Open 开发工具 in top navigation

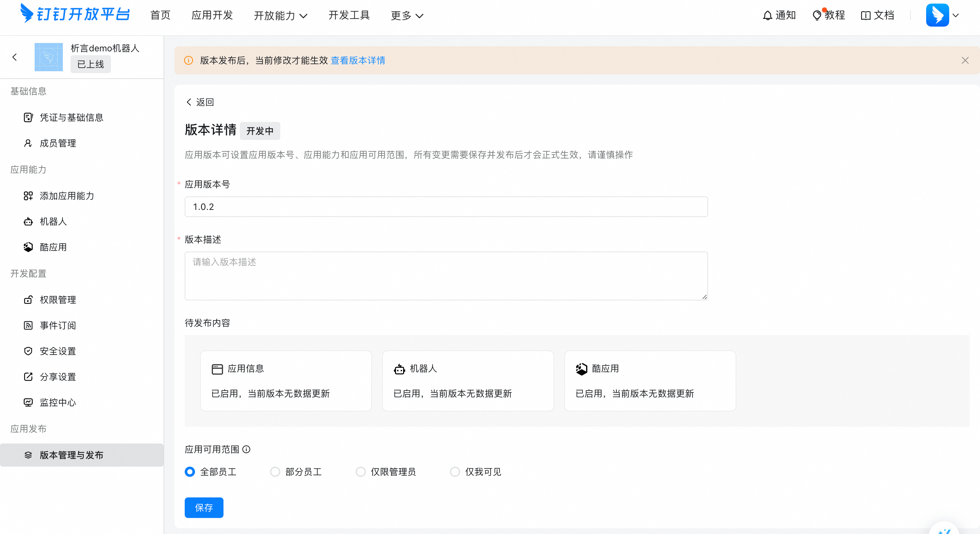pos(349,15)
